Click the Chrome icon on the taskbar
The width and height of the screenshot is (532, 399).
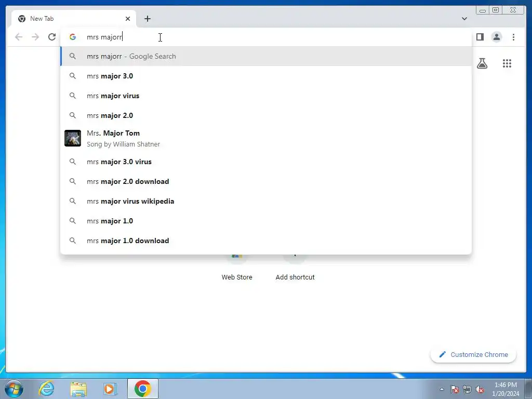[143, 389]
